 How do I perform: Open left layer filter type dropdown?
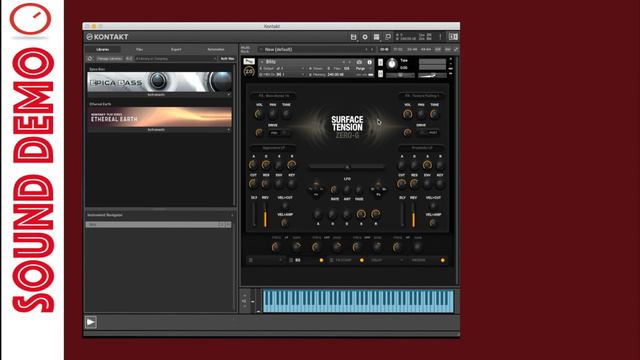click(273, 148)
